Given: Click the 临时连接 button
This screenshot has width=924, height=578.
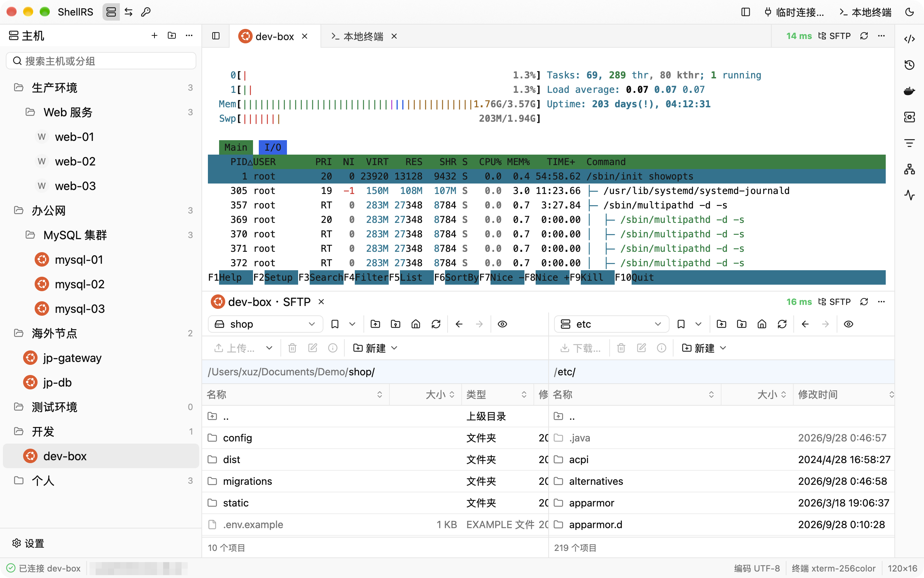Looking at the screenshot, I should pyautogui.click(x=794, y=12).
